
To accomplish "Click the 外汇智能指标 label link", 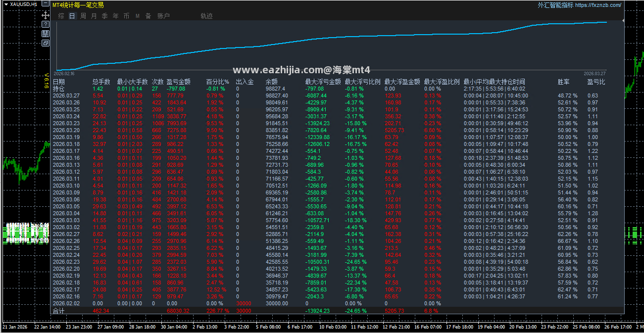I will point(556,5).
